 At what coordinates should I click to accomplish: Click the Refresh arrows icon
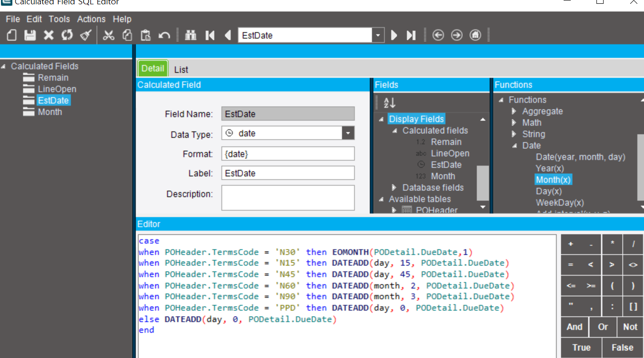[67, 35]
